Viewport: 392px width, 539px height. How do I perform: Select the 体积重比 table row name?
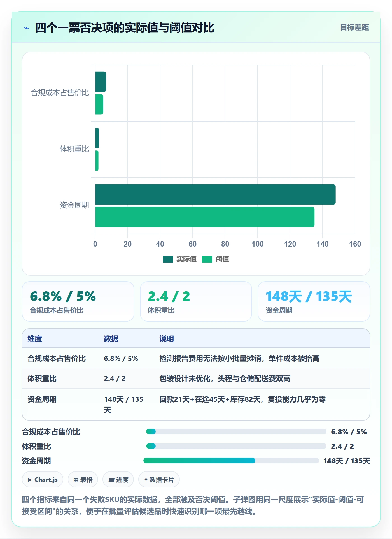tap(42, 378)
